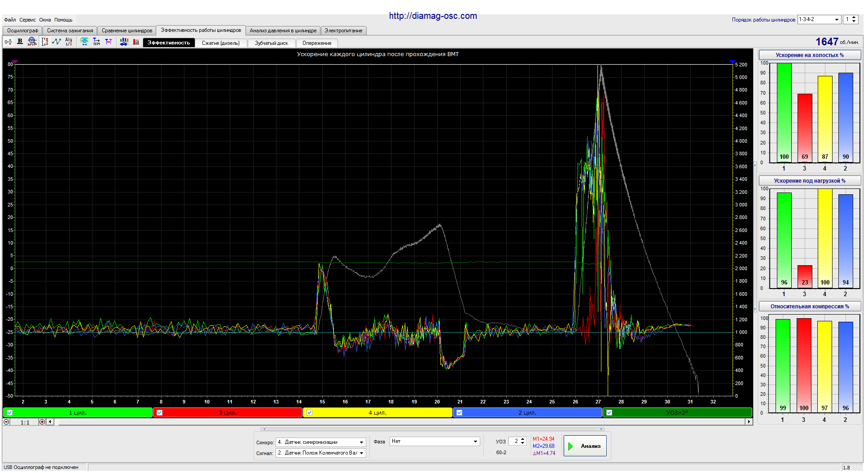Click the car with bars icon
Image resolution: width=868 pixels, height=473 pixels.
tap(124, 42)
